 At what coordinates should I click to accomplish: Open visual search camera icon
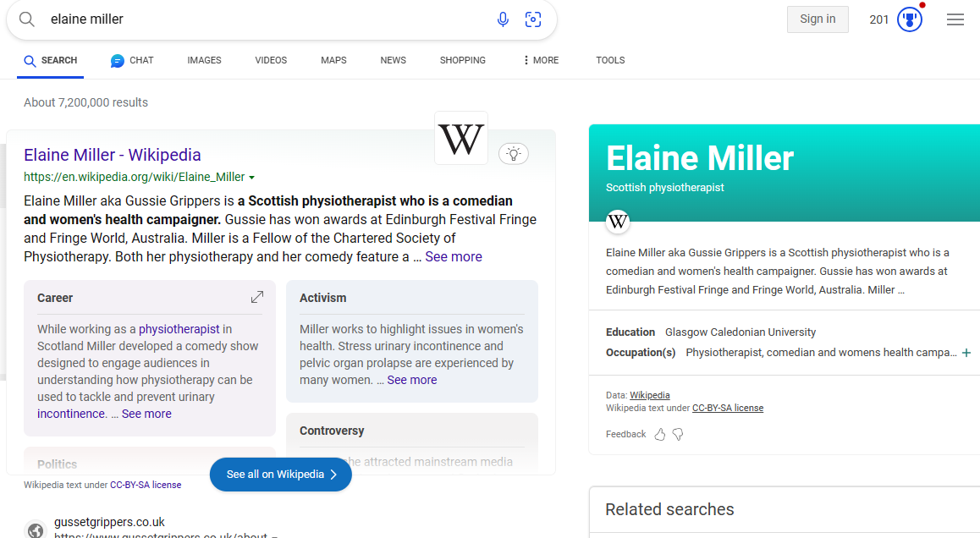533,19
